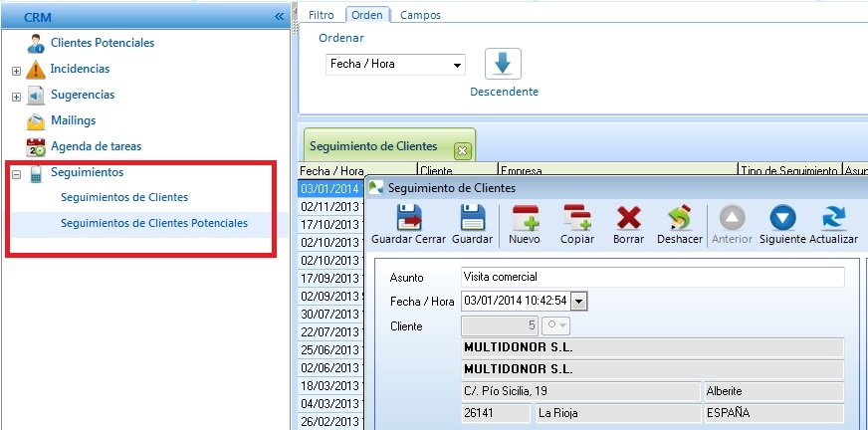
Task: Select the 03/01/2014 grid row
Action: [x=331, y=188]
